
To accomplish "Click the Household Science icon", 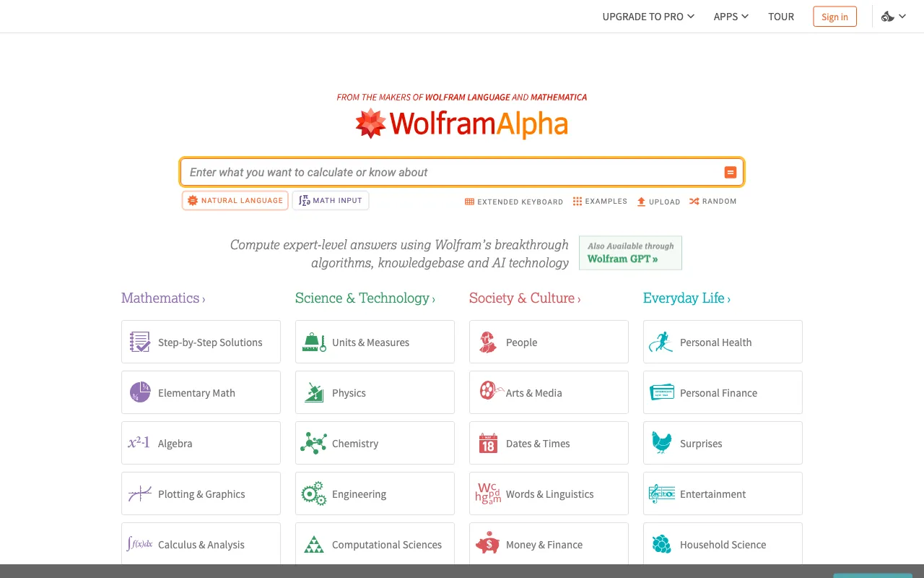I will pos(662,544).
